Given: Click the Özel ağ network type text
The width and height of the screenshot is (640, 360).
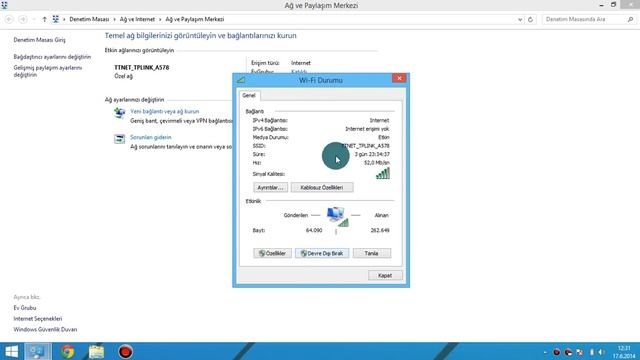Looking at the screenshot, I should coord(123,76).
